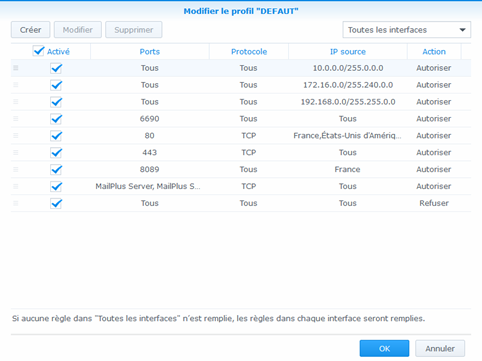Viewport: 482px width, 361px height.
Task: Disable the 172.16.0.0 rule checkbox
Action: point(56,85)
